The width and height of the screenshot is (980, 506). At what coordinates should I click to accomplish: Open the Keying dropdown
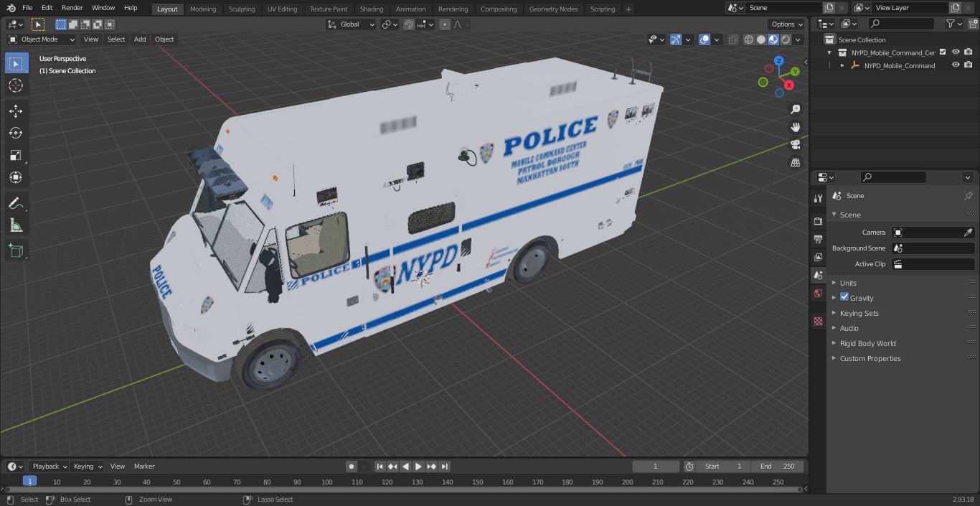[x=88, y=467]
